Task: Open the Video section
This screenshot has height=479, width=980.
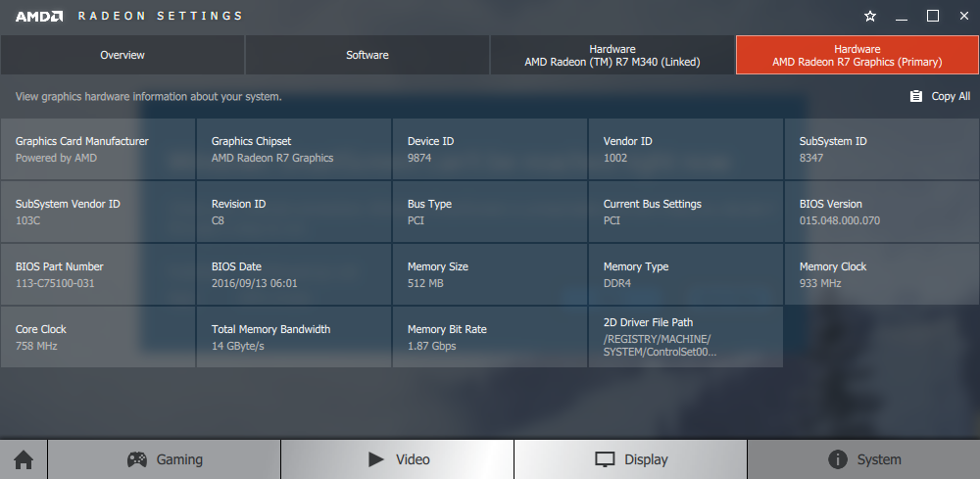Action: click(398, 459)
